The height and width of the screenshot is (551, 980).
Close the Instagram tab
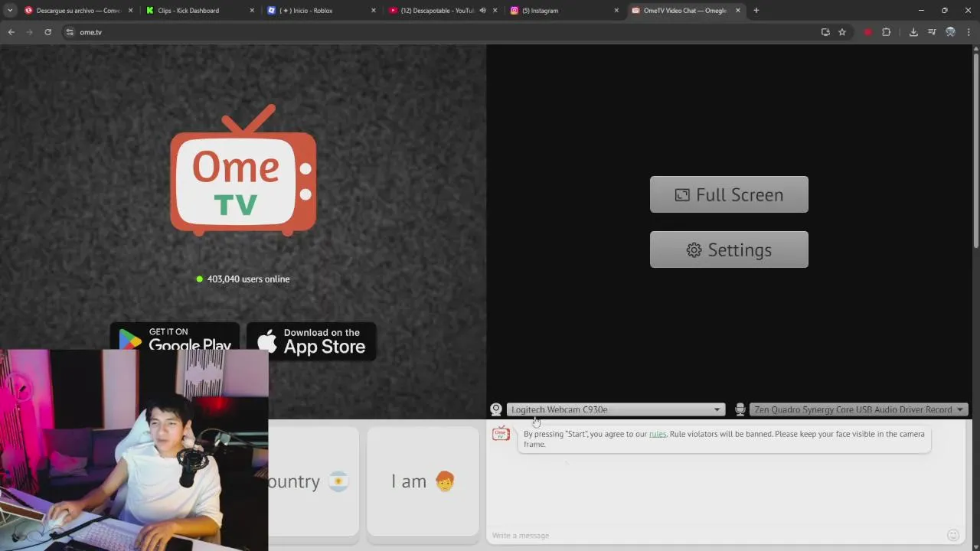(616, 11)
